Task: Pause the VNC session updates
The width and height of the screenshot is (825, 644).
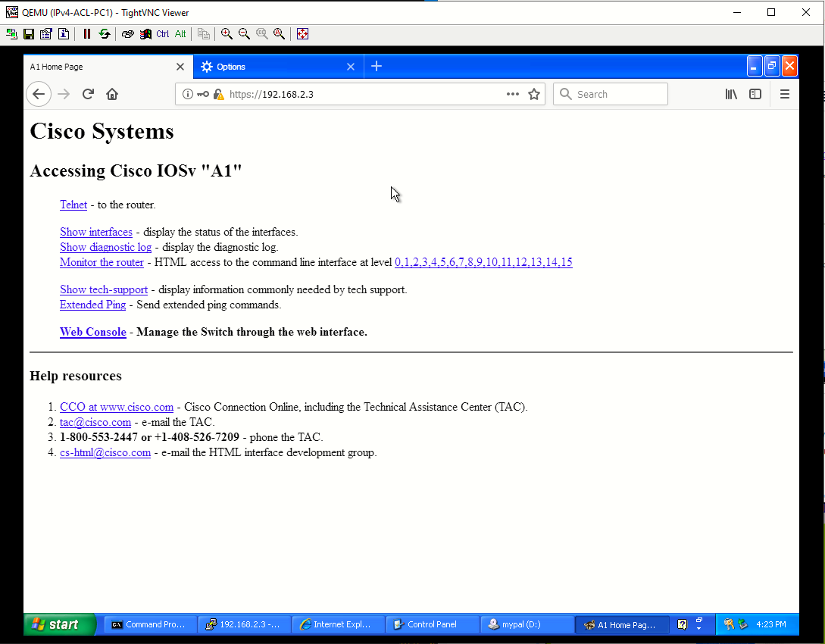Action: point(87,34)
